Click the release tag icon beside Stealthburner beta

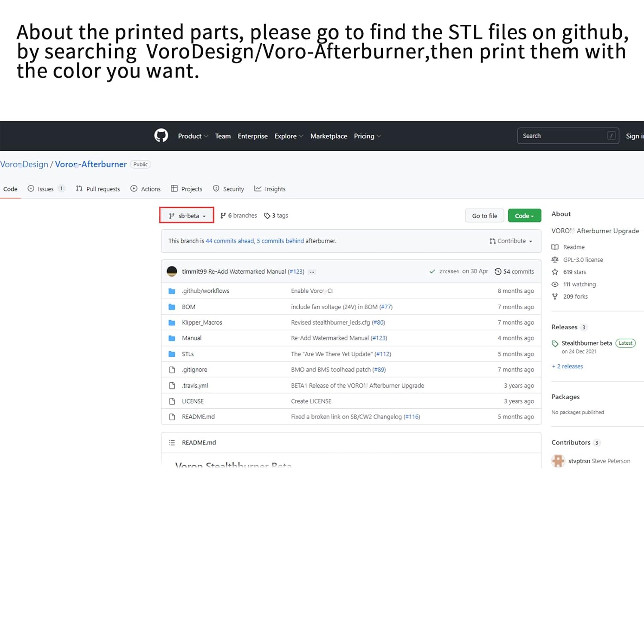555,343
